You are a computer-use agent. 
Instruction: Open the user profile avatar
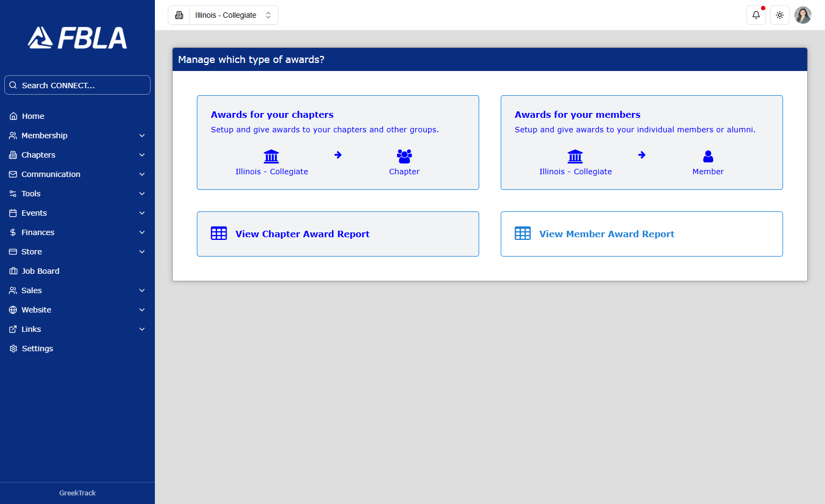pos(802,15)
